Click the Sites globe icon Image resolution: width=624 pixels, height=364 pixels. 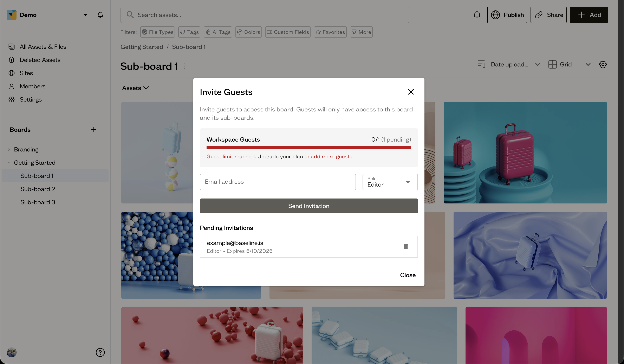pos(11,73)
